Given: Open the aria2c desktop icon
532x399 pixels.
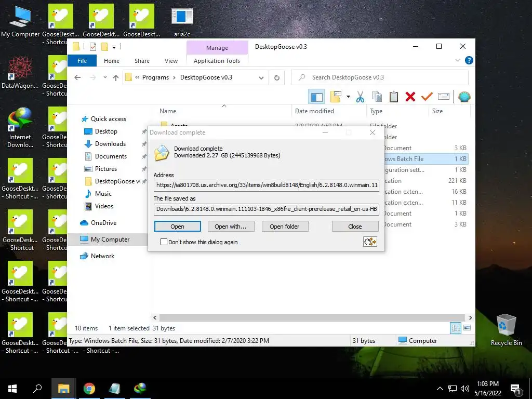Looking at the screenshot, I should pos(182,21).
